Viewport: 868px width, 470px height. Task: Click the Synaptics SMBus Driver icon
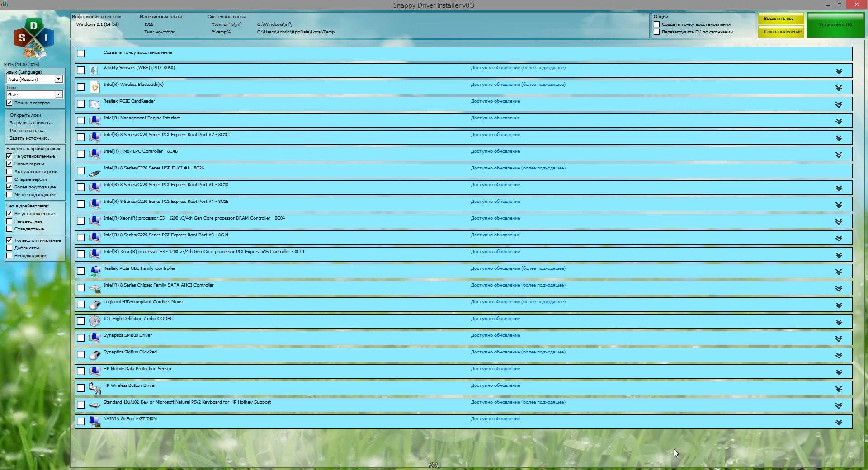94,338
